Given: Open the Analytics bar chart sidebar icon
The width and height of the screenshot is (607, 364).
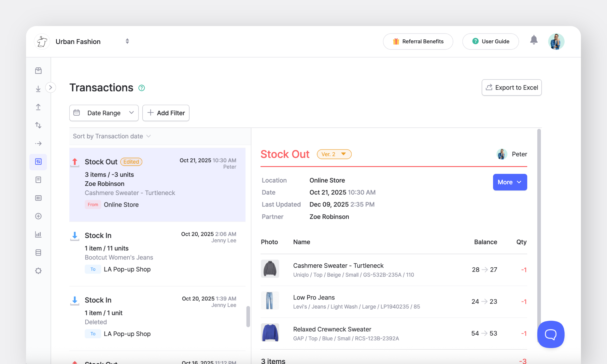Looking at the screenshot, I should coord(38,234).
